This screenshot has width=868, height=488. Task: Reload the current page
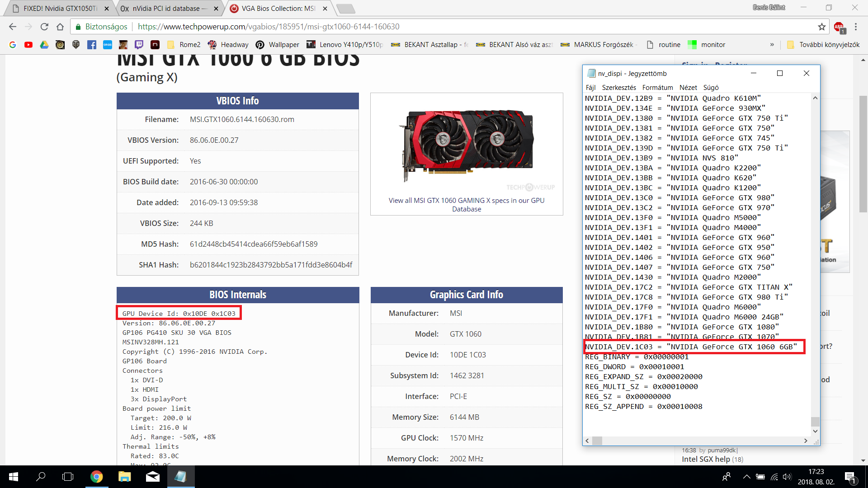pyautogui.click(x=44, y=27)
